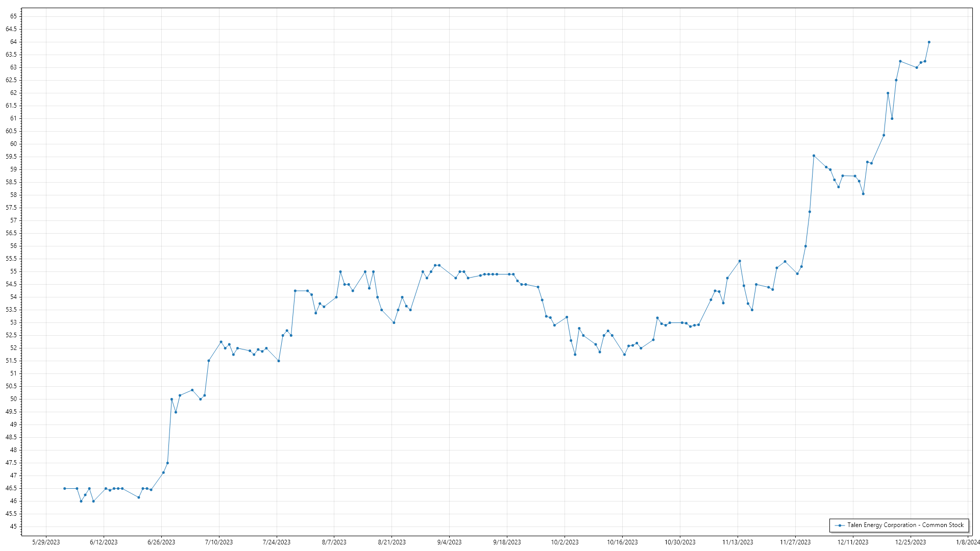Click the 12/25/2023 date axis label
The width and height of the screenshot is (980, 551).
(911, 542)
